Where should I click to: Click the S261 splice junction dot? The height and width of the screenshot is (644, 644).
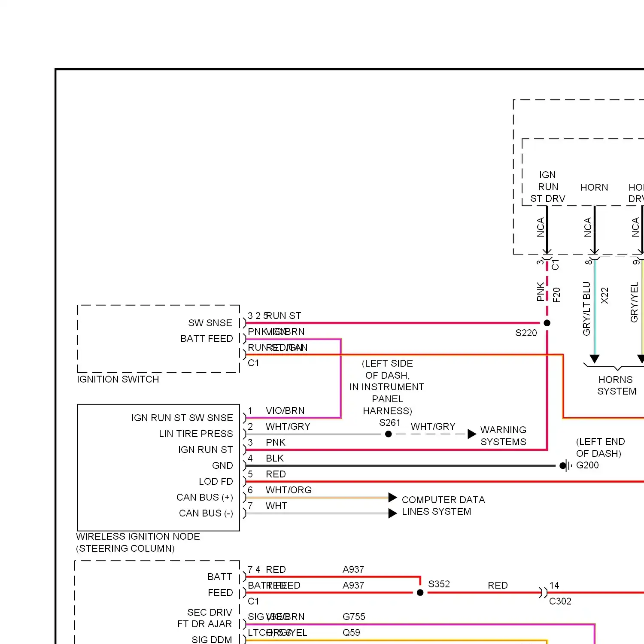coord(389,434)
